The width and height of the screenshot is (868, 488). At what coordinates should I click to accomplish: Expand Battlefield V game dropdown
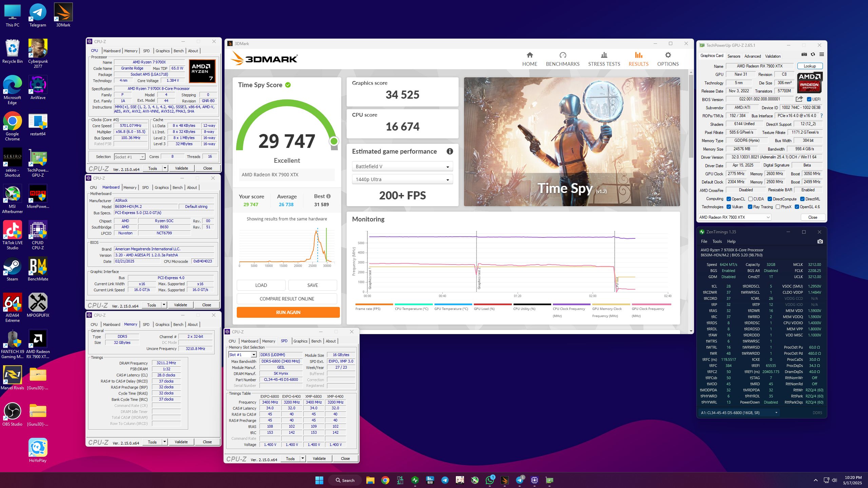(x=402, y=167)
